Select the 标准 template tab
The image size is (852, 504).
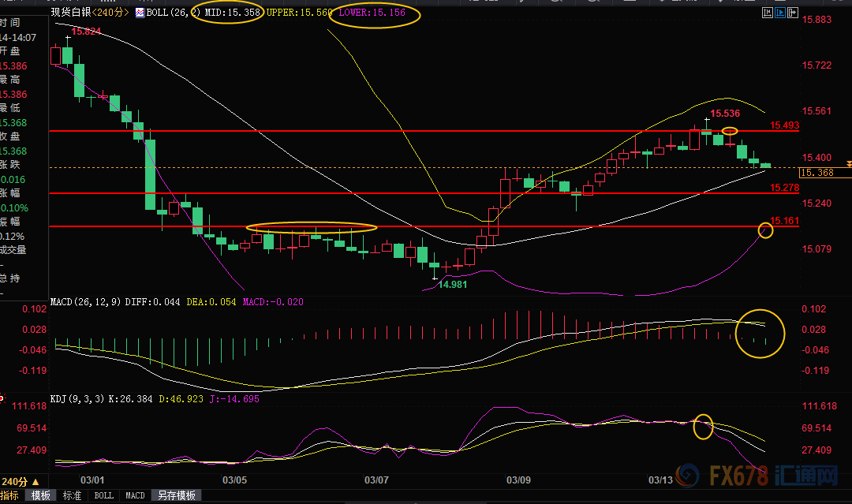pos(72,495)
